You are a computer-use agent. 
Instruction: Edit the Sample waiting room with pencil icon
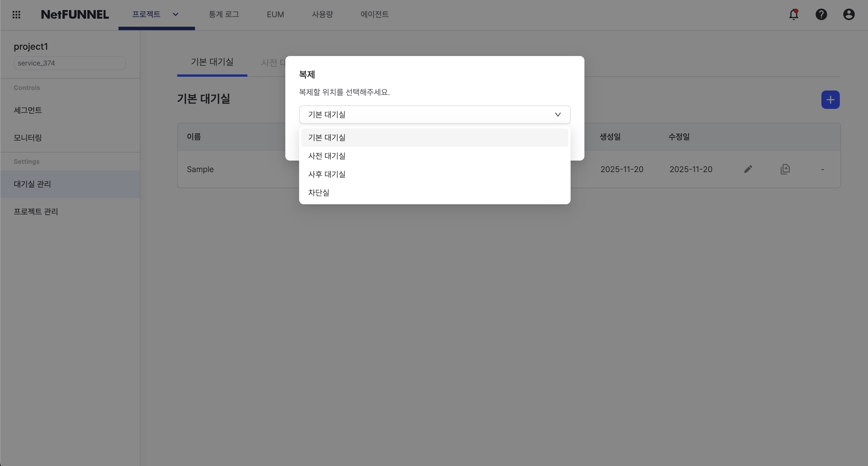(x=748, y=169)
